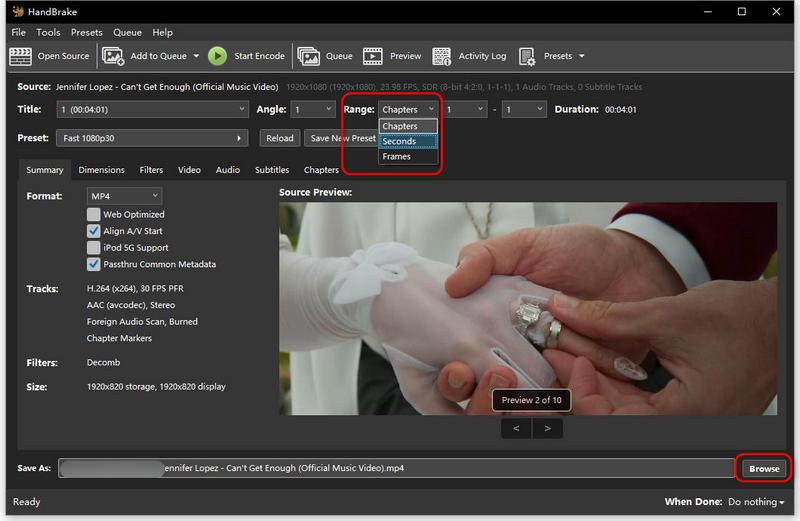The image size is (800, 521).
Task: Click the Browse button
Action: (764, 468)
